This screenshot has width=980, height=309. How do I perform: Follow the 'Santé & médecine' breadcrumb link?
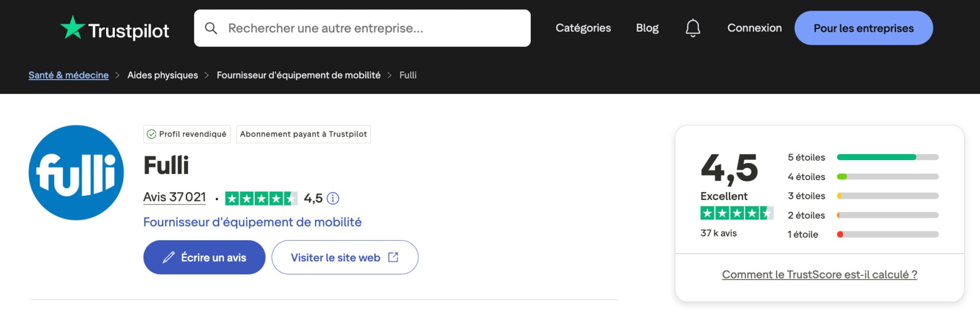point(68,75)
